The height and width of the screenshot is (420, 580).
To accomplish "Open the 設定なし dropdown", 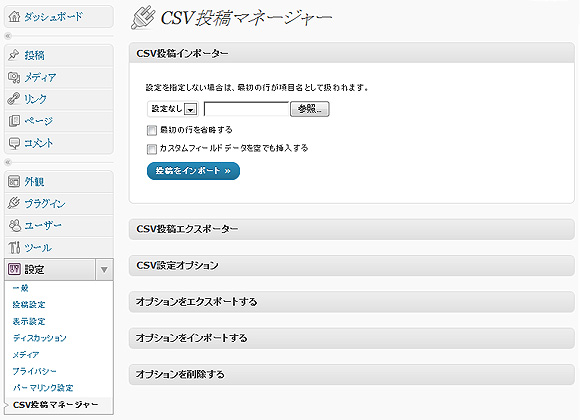I will [173, 109].
